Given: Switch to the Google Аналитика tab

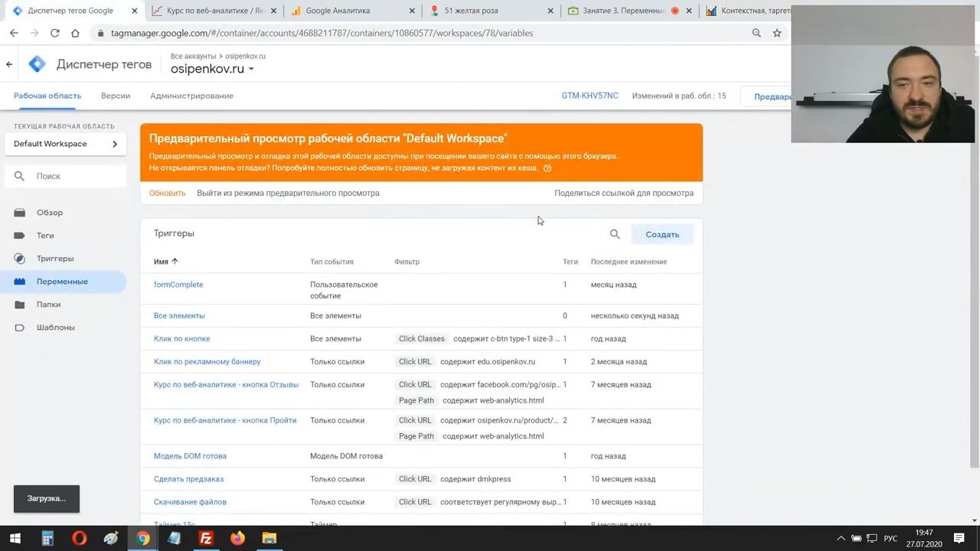Looking at the screenshot, I should point(352,11).
